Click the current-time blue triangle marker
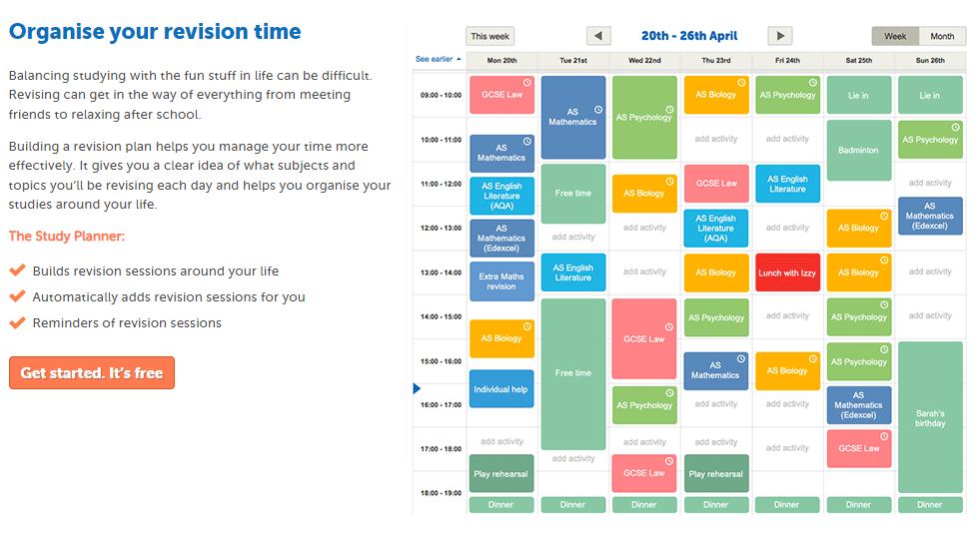The height and width of the screenshot is (536, 980). [x=417, y=388]
